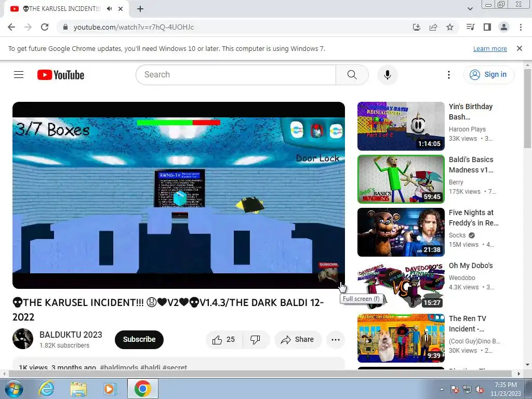Click the Socks channel name

457,235
